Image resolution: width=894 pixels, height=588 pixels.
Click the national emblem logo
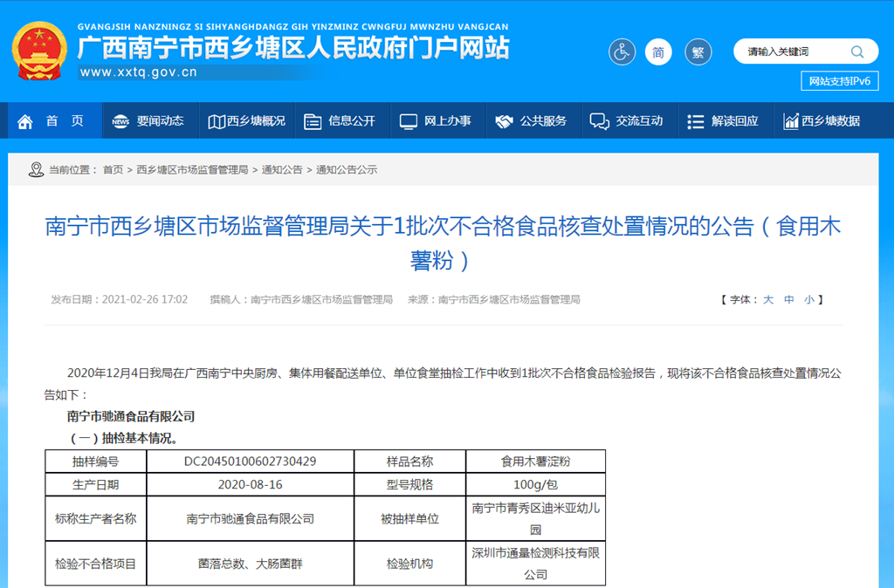39,51
